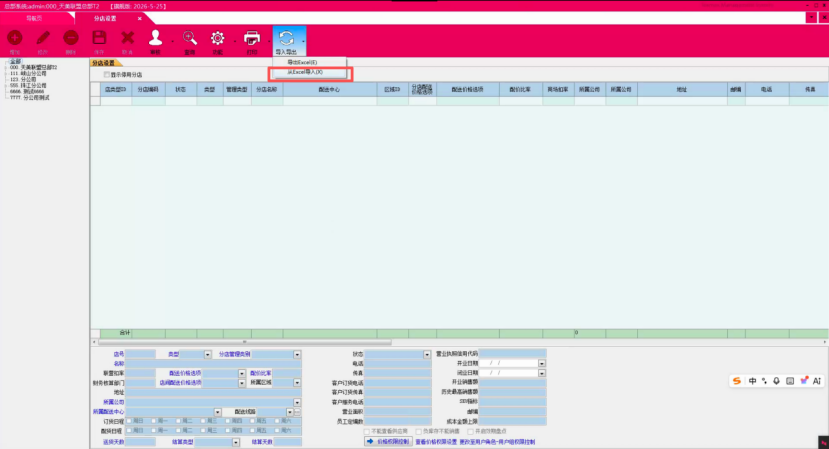Click the 地址 input field in form
829x449 pixels.
[x=214, y=392]
